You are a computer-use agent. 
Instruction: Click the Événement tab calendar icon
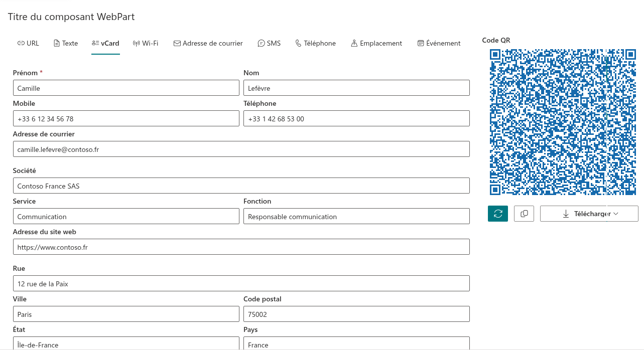point(421,43)
